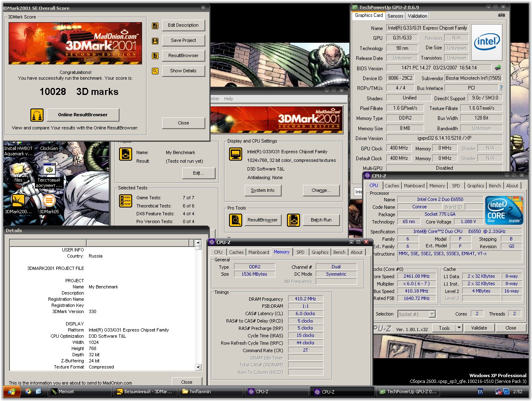The height and width of the screenshot is (401, 532).
Task: Open the Help menu in the 3DMark2001 window
Action: coord(229,99)
